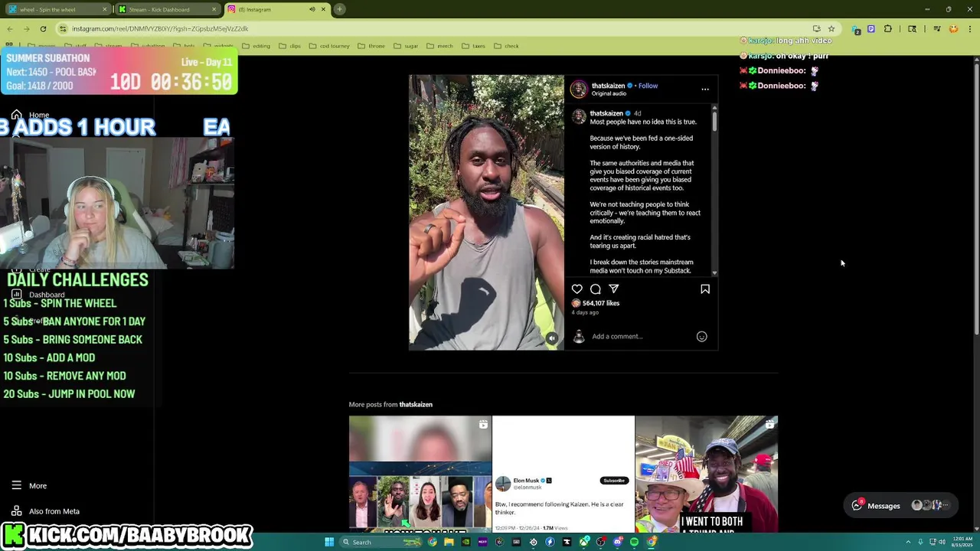
Task: Expand the More hamburger menu in the sidebar
Action: (x=29, y=485)
